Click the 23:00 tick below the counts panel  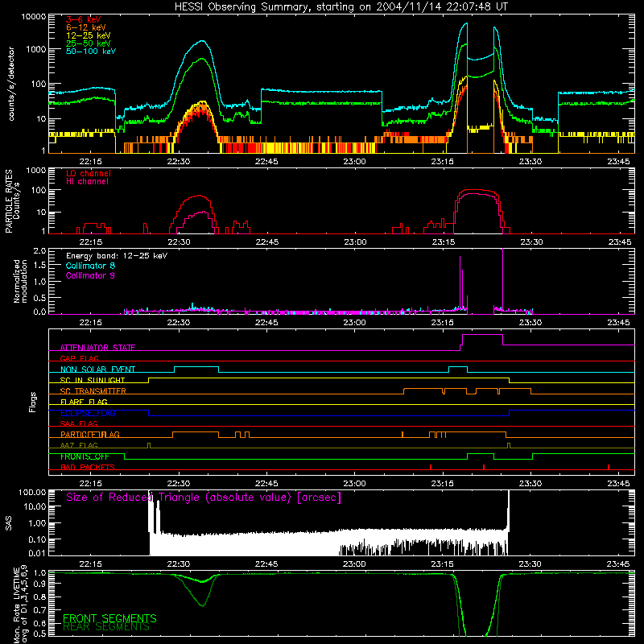[x=354, y=162]
